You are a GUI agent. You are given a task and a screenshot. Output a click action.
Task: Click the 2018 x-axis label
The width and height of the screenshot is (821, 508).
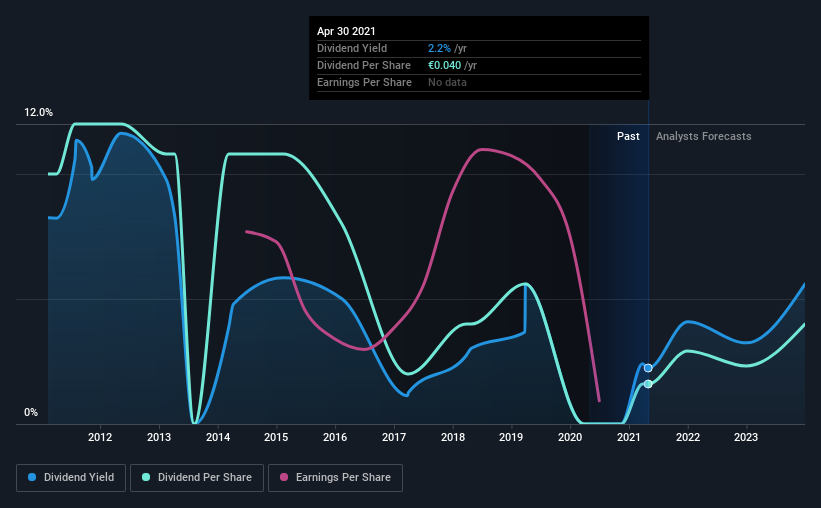(453, 437)
